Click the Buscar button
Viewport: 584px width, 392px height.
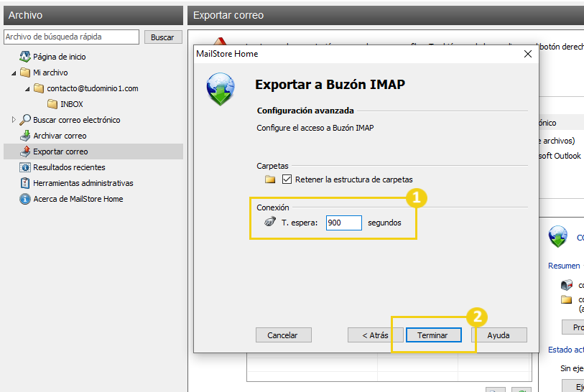163,37
